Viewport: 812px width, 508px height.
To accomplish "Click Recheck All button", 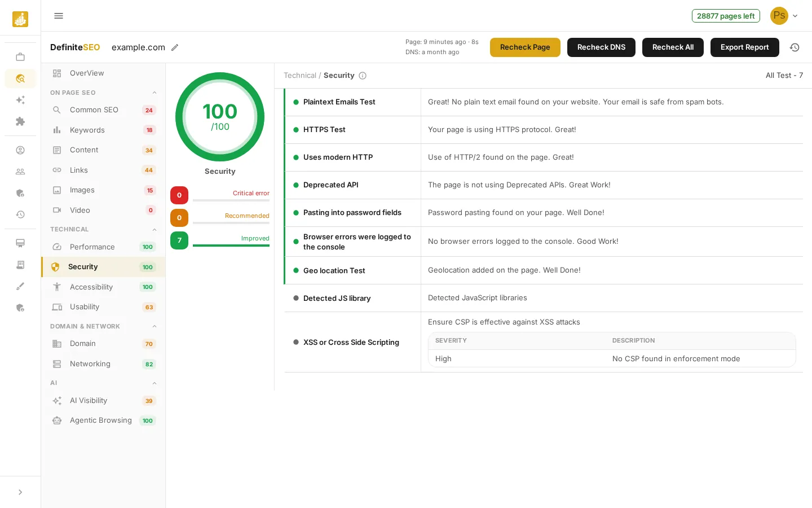I will click(673, 47).
